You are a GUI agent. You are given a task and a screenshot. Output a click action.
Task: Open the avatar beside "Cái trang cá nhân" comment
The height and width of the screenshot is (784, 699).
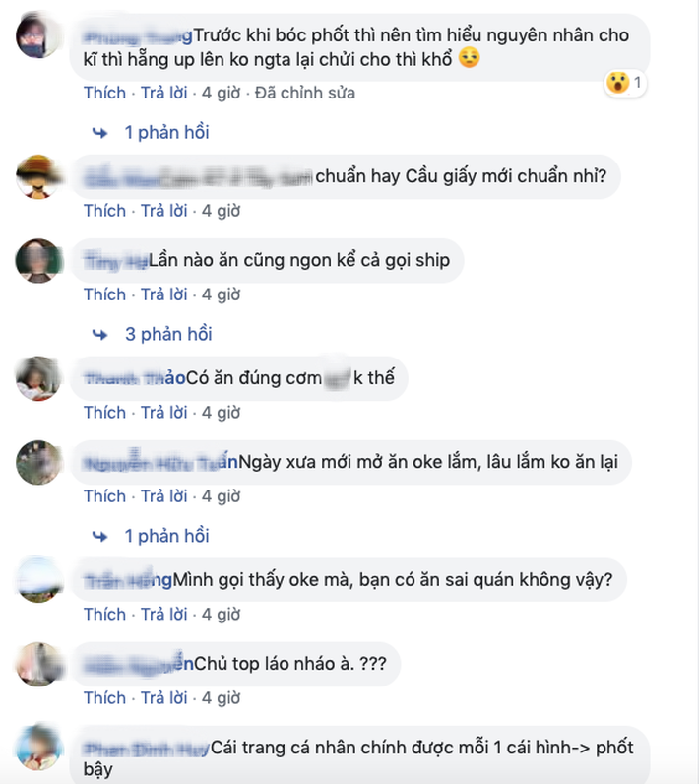38,747
